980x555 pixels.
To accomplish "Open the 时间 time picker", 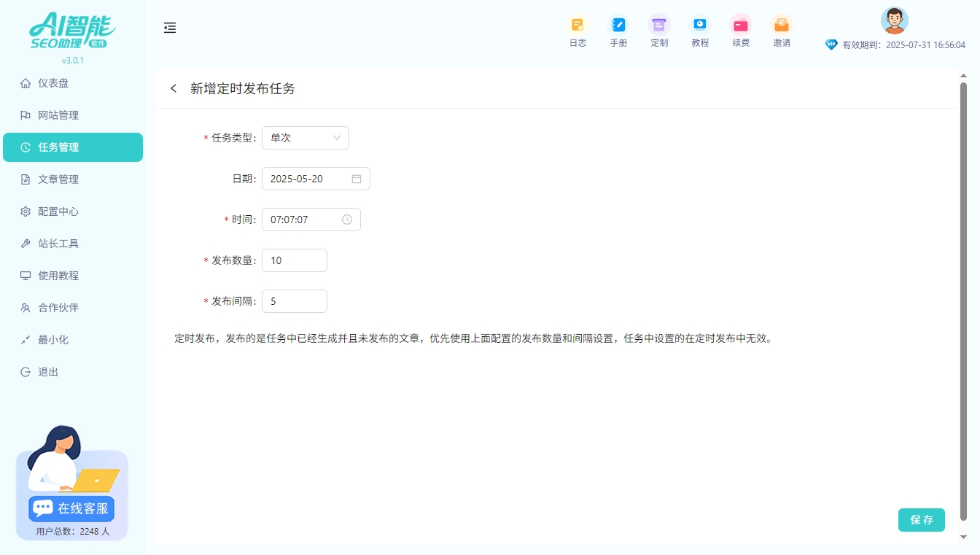I will 311,219.
